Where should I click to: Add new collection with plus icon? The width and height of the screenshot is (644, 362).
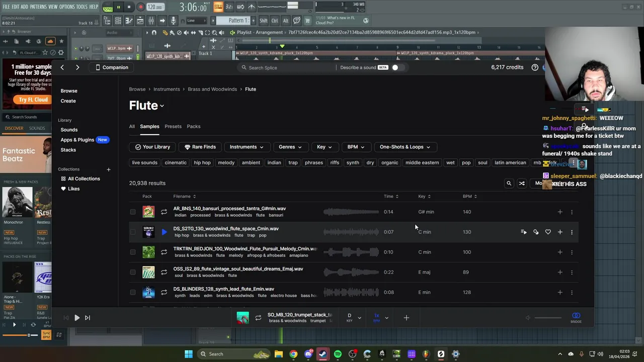[x=108, y=169]
